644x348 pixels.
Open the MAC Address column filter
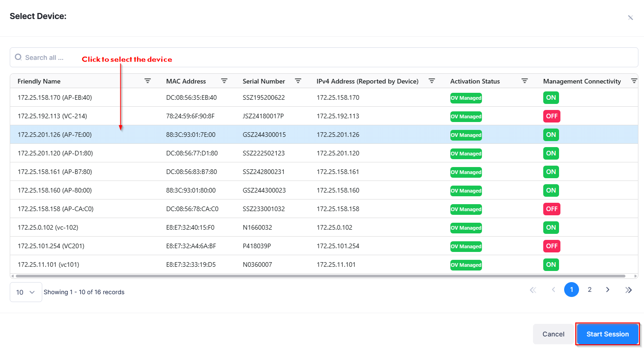click(x=224, y=81)
